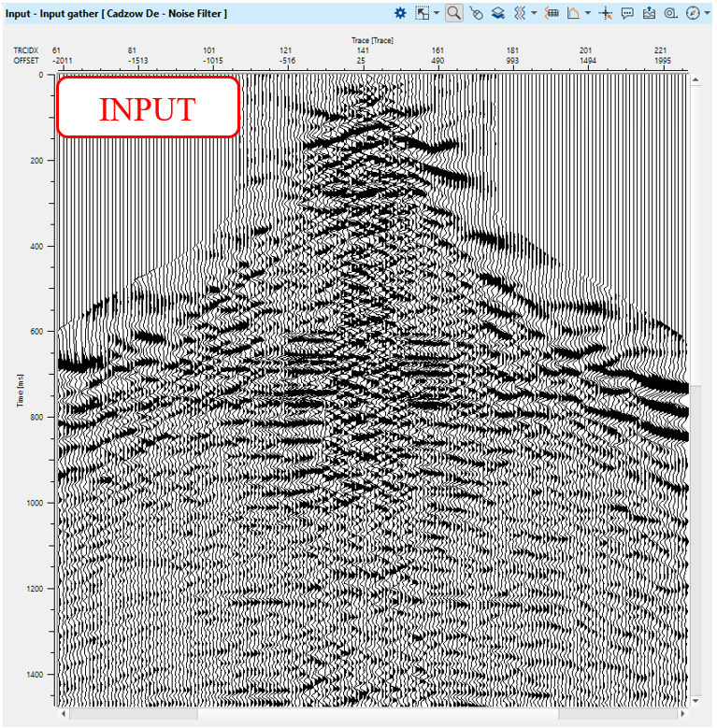Click horizontal scrollbar right arrow
This screenshot has height=728, width=717.
(x=682, y=713)
